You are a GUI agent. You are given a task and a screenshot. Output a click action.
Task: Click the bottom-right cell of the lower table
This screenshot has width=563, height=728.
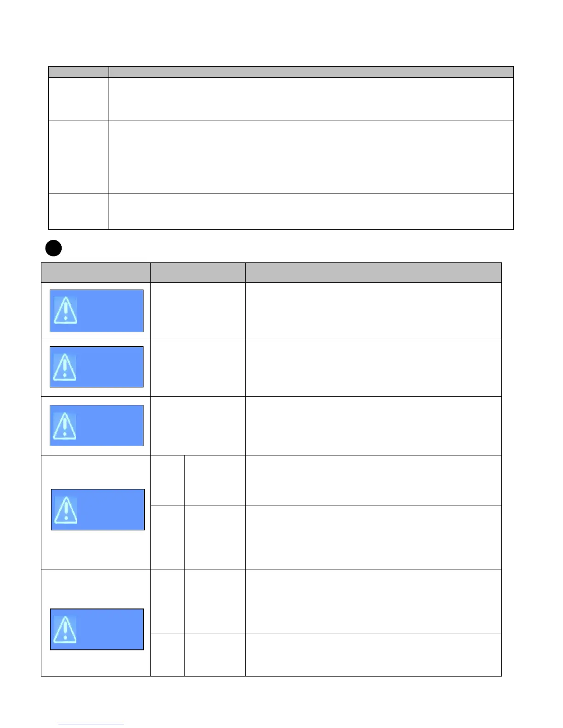[x=373, y=654]
